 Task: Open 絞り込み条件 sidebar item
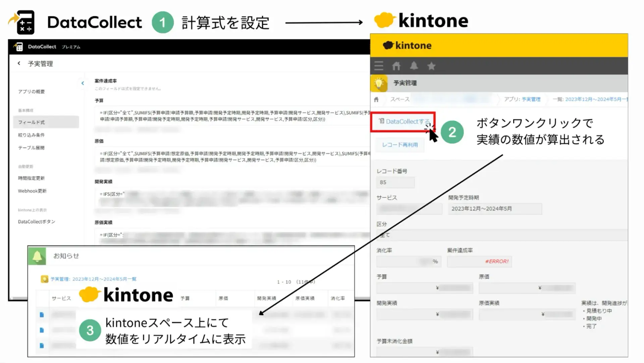tap(31, 135)
